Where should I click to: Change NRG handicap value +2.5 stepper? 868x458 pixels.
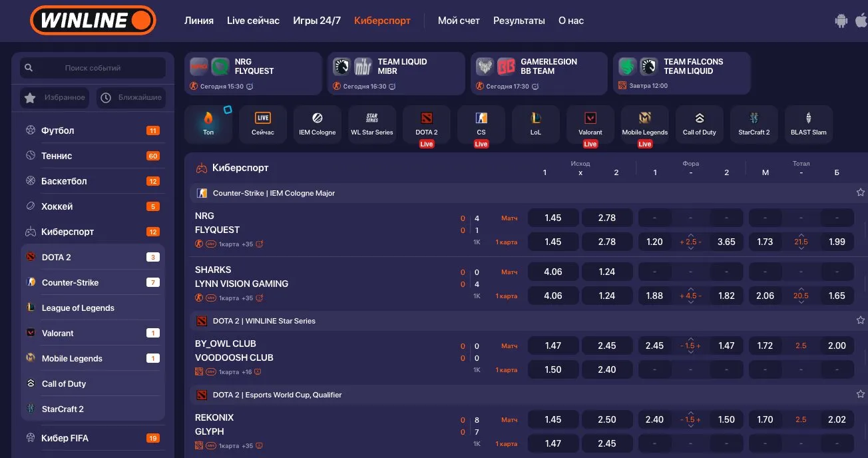690,242
